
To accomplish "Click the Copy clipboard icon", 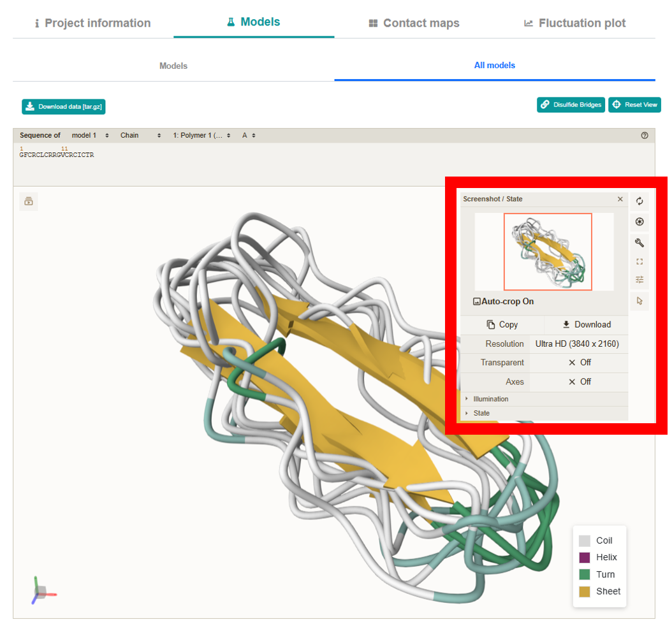I will [491, 325].
